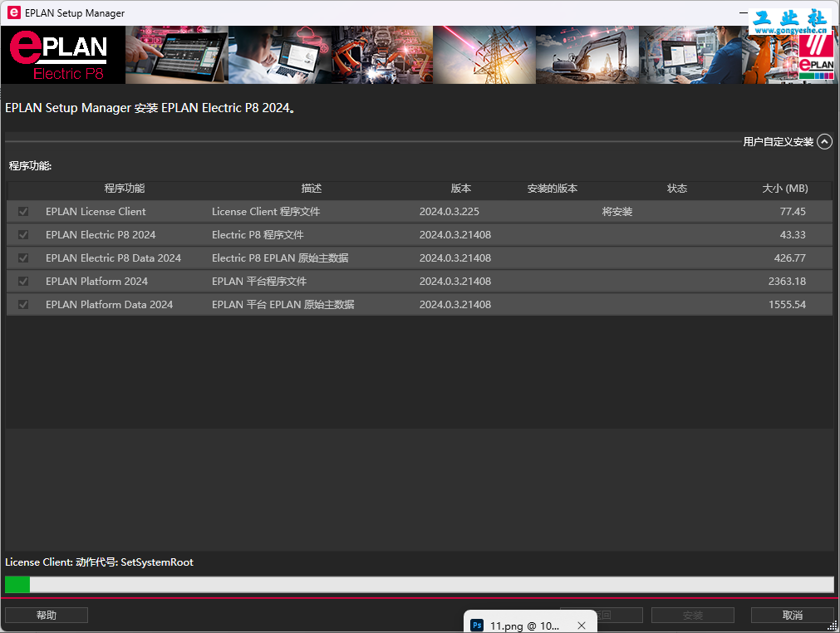Image resolution: width=840 pixels, height=633 pixels.
Task: Click the License Client 程序文件 description
Action: coord(266,212)
